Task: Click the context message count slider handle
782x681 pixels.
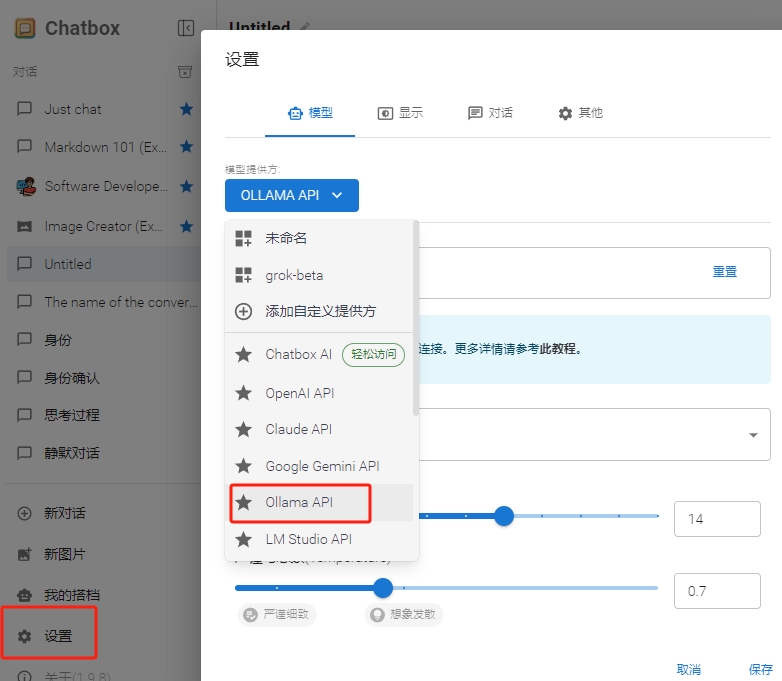Action: pos(504,516)
